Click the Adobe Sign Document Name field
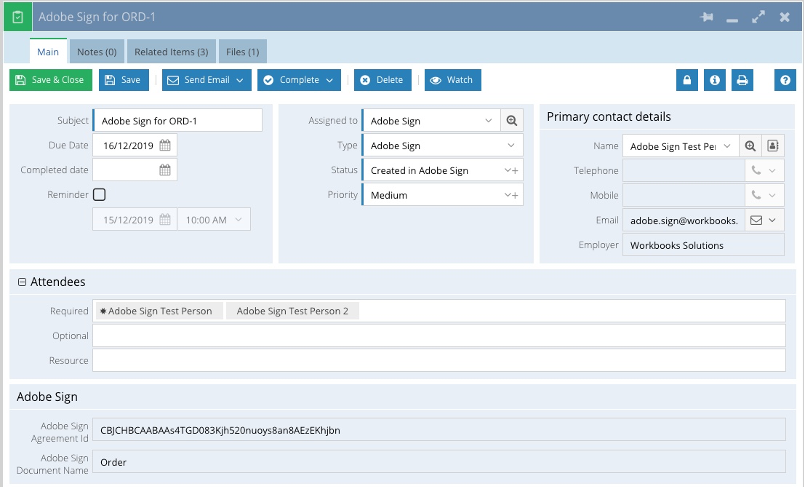The height and width of the screenshot is (487, 804). (x=439, y=462)
